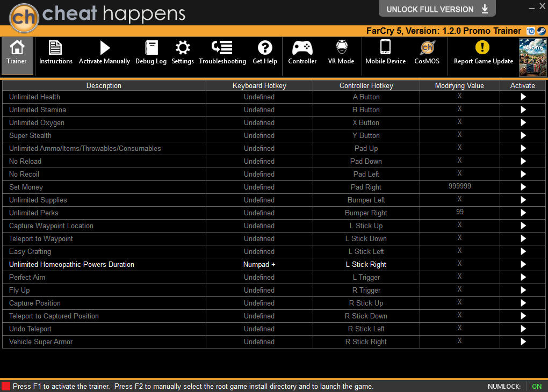Open the Troubleshooting toolbar icon
The image size is (548, 392).
[x=222, y=47]
